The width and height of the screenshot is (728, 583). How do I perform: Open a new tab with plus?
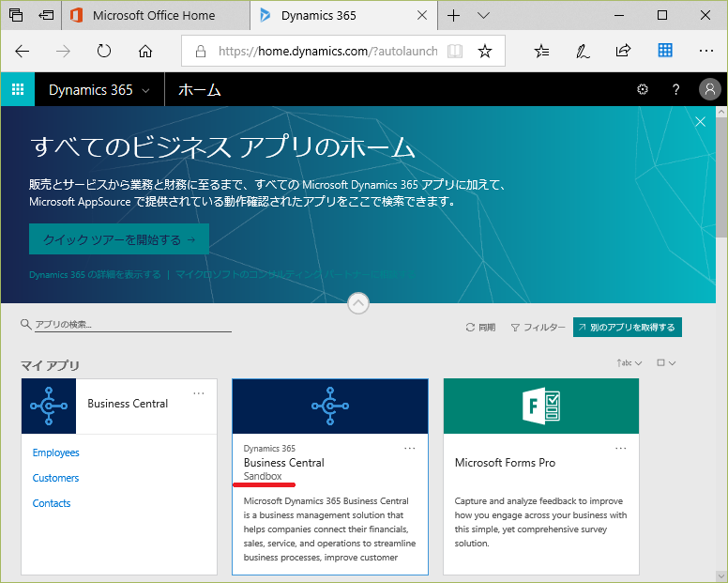454,16
